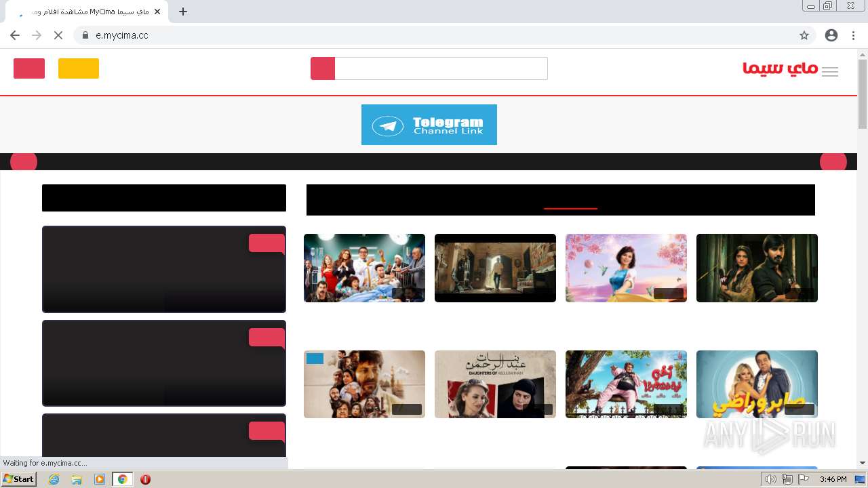The height and width of the screenshot is (488, 868).
Task: Open the file explorer taskbar icon
Action: [77, 479]
